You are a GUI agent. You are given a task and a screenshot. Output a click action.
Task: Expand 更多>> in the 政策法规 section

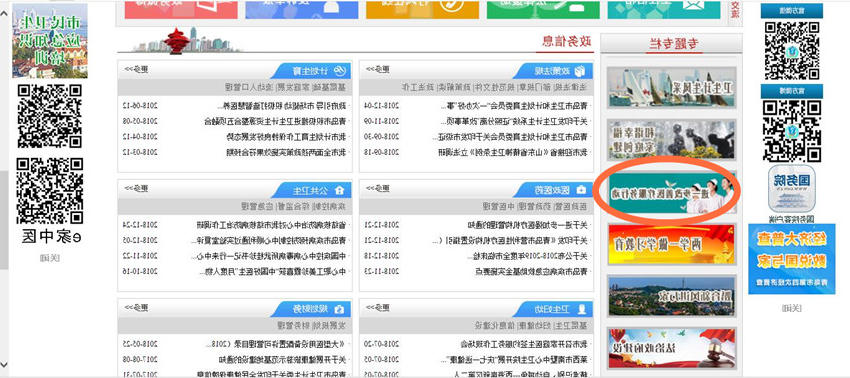[378, 69]
